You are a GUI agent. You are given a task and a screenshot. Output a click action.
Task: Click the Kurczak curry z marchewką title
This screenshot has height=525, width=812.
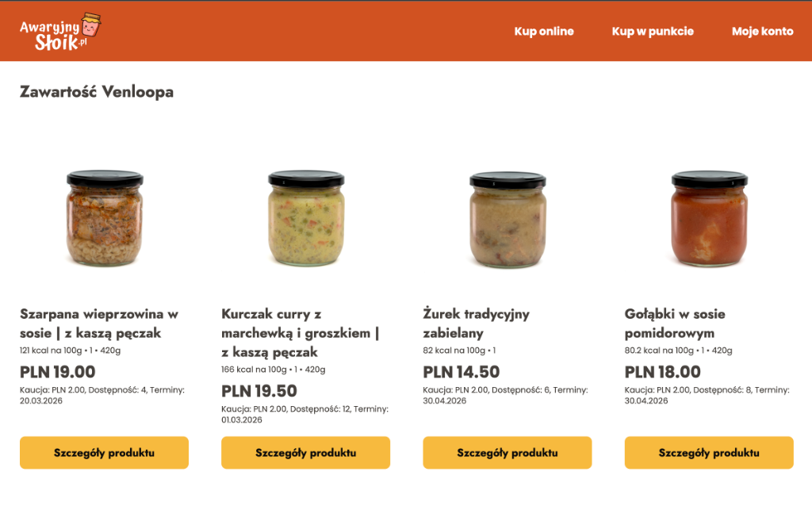pyautogui.click(x=300, y=333)
